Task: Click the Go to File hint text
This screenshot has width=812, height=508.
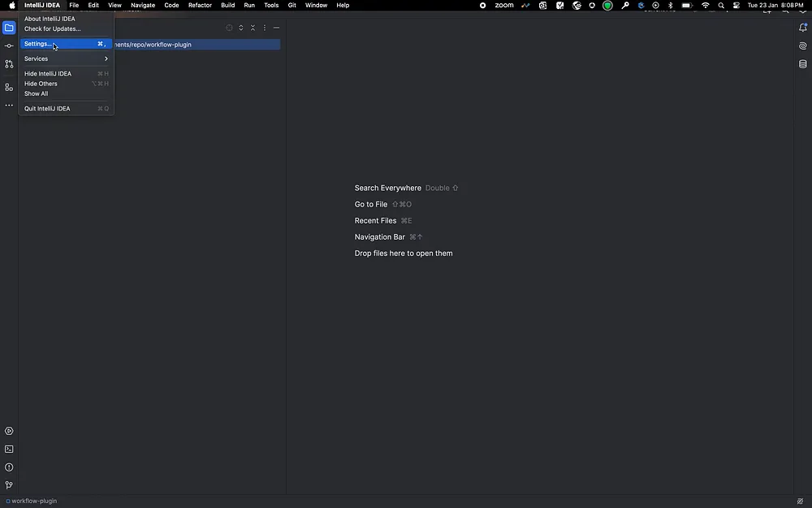Action: (x=371, y=204)
